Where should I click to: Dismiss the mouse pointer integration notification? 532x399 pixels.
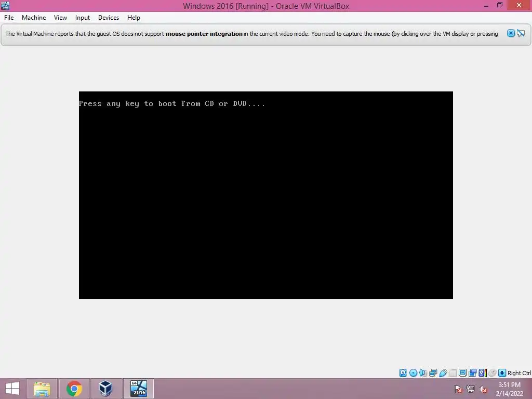coord(511,33)
